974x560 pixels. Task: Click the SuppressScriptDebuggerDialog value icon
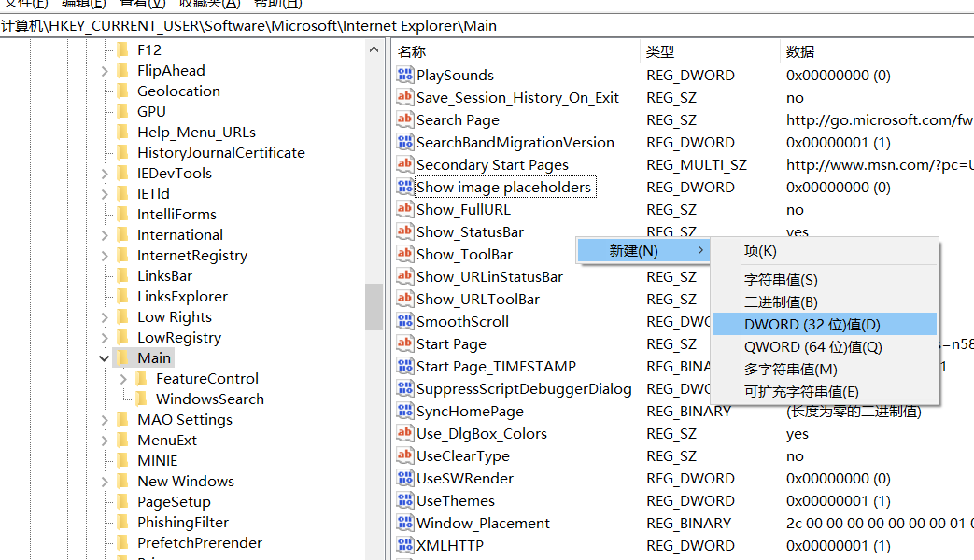point(405,388)
